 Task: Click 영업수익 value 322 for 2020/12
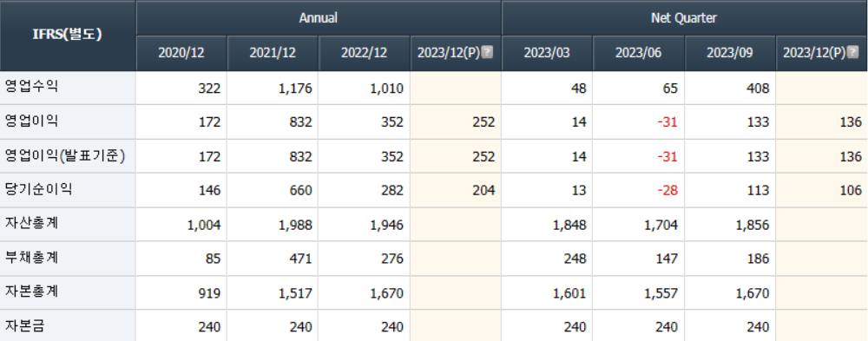pos(209,88)
